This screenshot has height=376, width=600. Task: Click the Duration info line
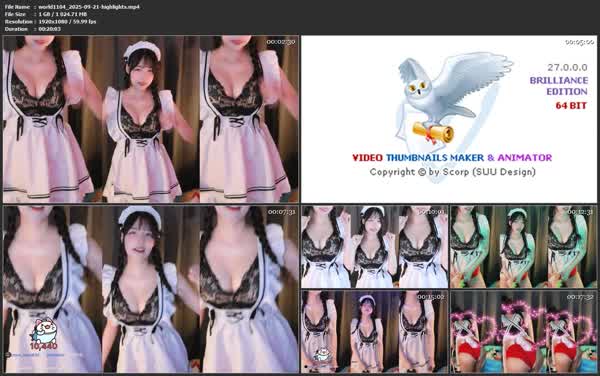click(33, 29)
